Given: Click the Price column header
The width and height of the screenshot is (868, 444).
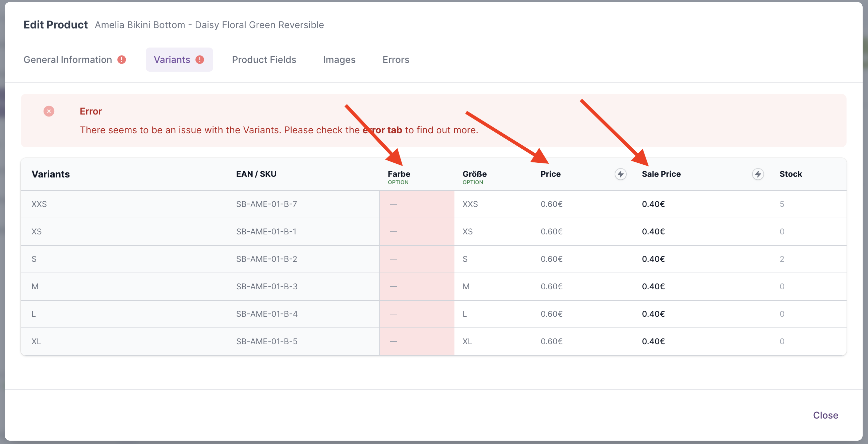Looking at the screenshot, I should (x=551, y=174).
